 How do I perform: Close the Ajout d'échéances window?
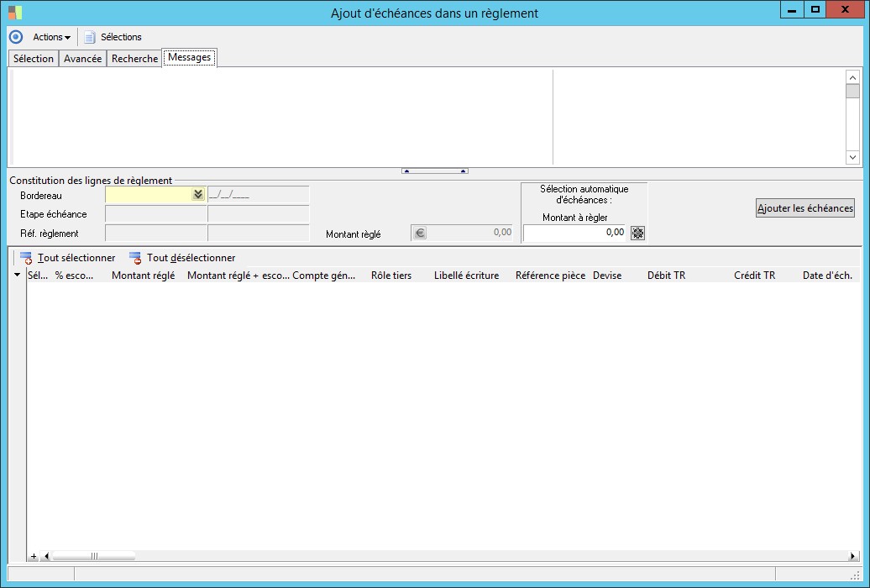click(x=846, y=10)
